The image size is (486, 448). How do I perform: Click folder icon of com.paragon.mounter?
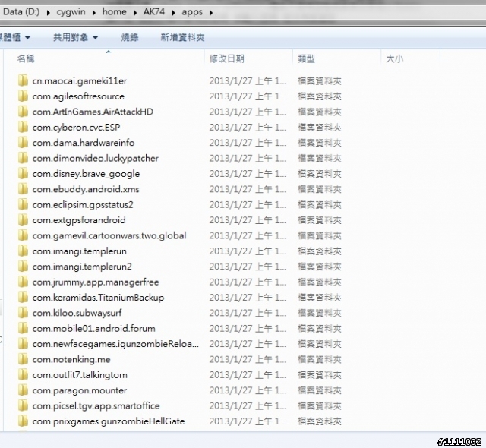coord(24,390)
